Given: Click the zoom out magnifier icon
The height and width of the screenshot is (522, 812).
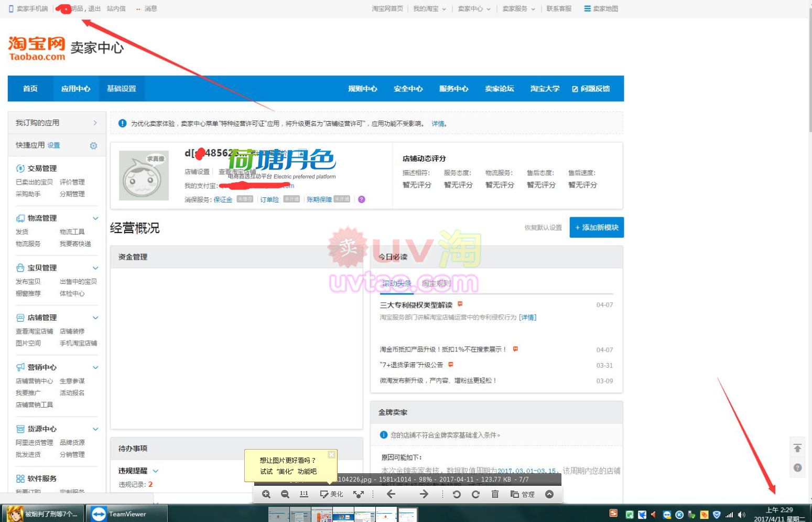Looking at the screenshot, I should (285, 494).
